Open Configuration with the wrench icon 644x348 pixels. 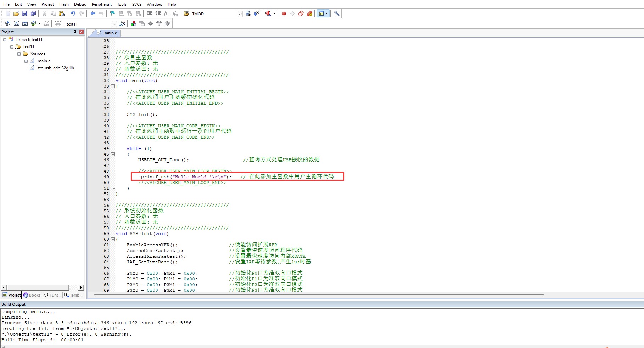(x=337, y=13)
